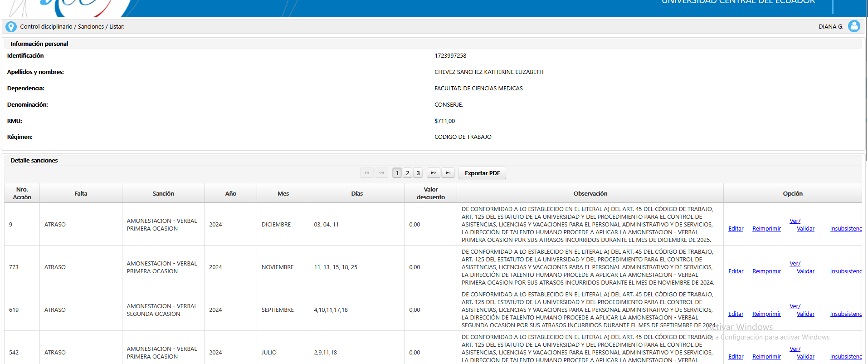Select the identification number 1723997258

click(x=450, y=56)
